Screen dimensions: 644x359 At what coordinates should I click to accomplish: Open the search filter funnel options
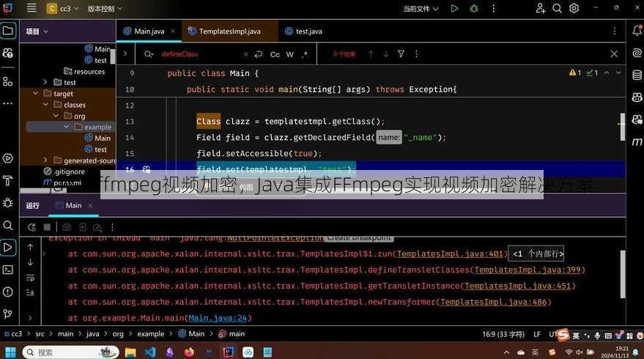tap(401, 53)
